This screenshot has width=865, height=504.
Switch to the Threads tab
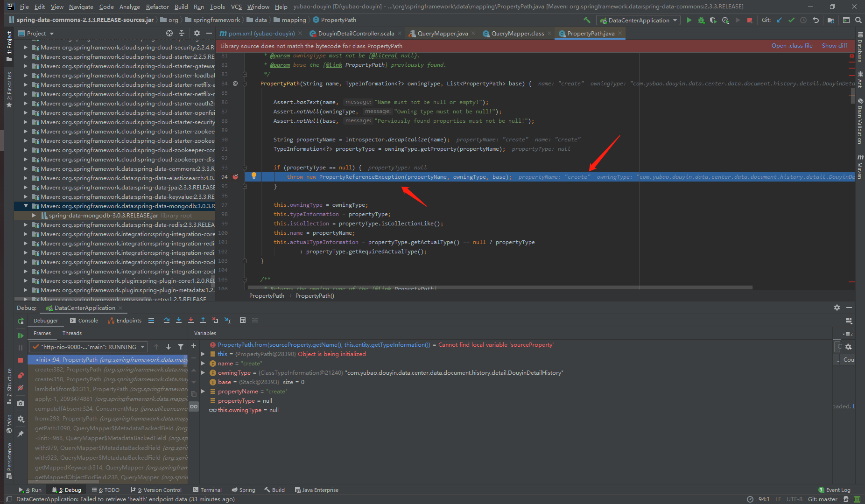(x=72, y=333)
